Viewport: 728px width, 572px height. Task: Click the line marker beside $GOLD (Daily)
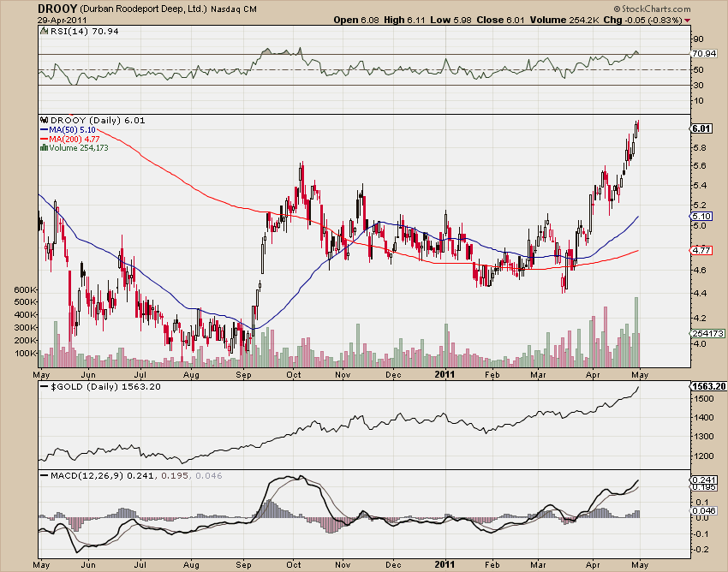(45, 386)
